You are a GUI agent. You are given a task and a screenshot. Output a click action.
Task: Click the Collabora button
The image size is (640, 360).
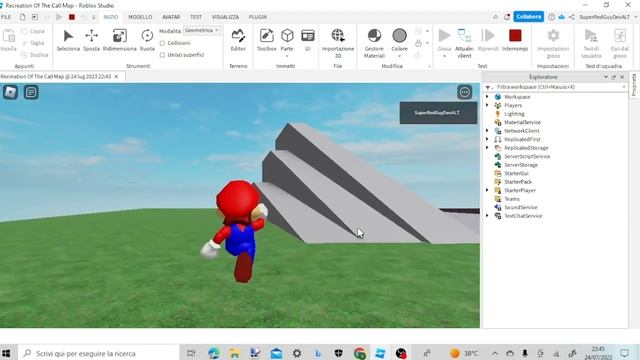coord(529,17)
